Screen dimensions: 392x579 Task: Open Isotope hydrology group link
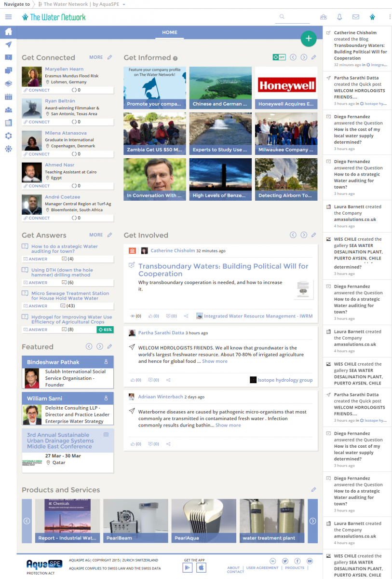pos(285,380)
